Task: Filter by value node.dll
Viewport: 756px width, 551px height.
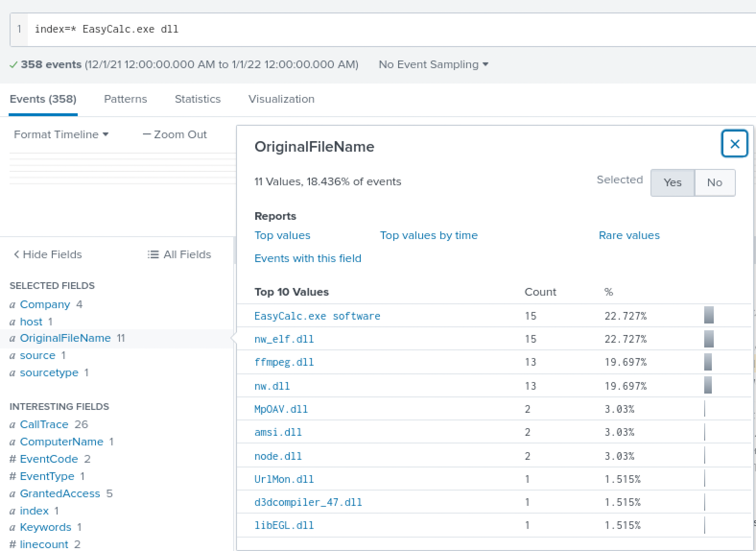Action: coord(278,456)
